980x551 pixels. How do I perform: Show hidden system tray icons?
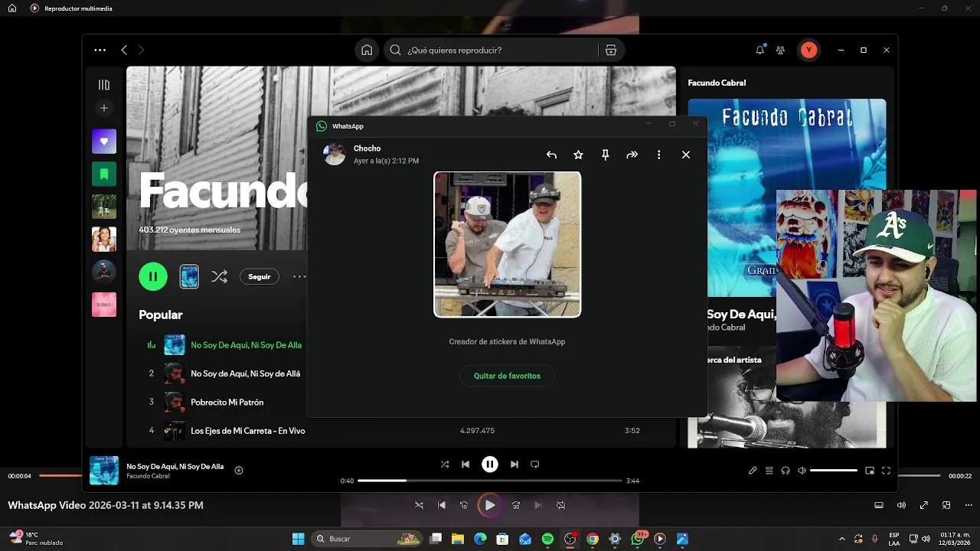(842, 539)
